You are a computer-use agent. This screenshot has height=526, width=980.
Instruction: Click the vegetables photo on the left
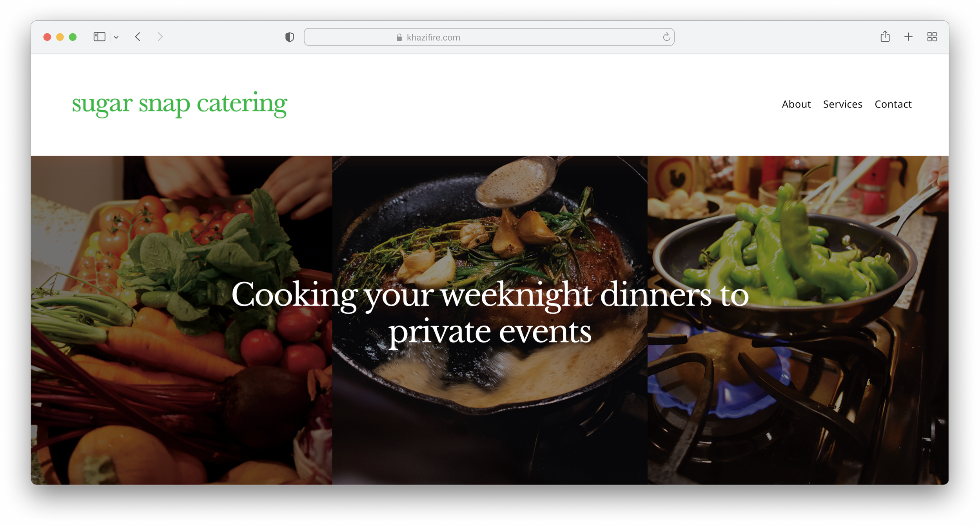click(x=181, y=320)
